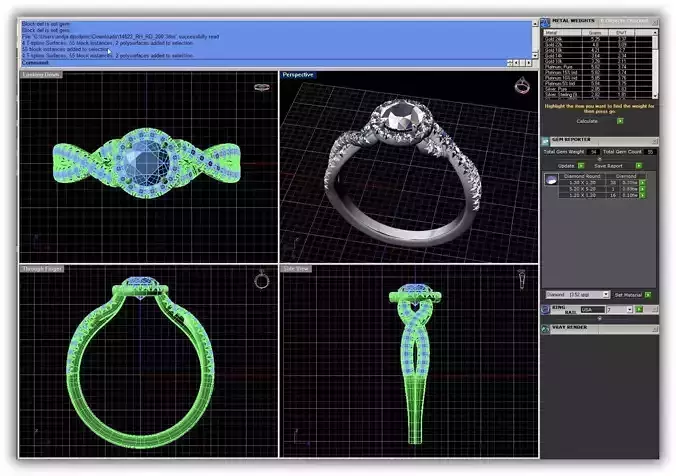Image resolution: width=676 pixels, height=476 pixels.
Task: Click small expander below Ring Rail bar
Action: (599, 318)
